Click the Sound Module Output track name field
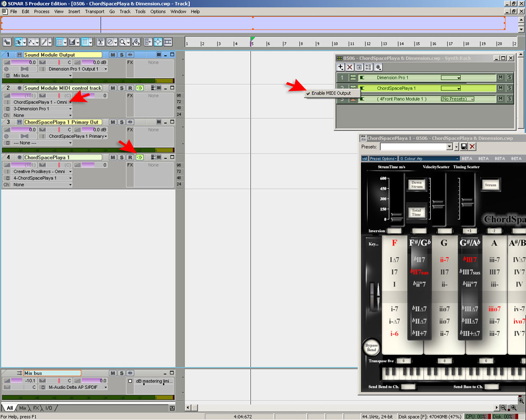 [x=63, y=55]
